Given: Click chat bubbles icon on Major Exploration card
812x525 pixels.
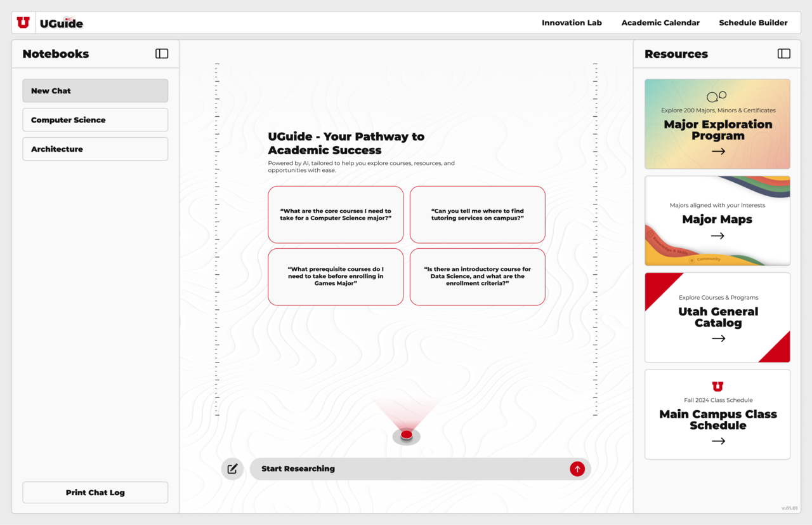Looking at the screenshot, I should 716,96.
